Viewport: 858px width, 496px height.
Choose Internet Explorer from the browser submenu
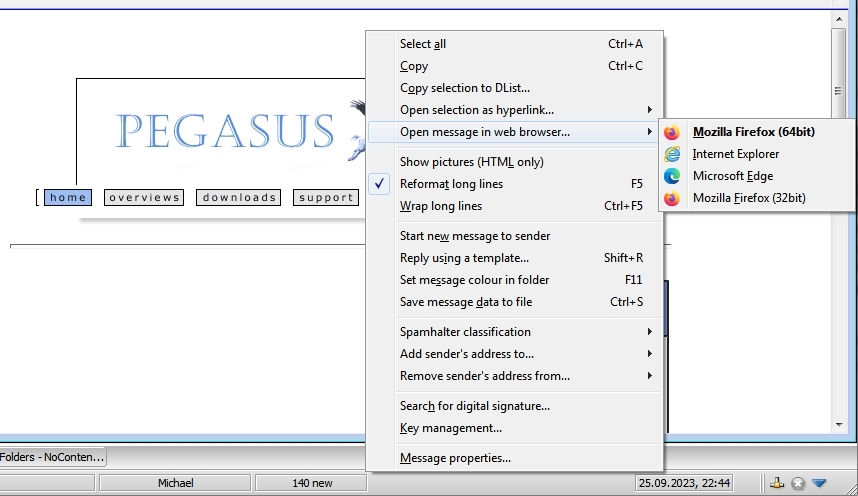(x=735, y=154)
